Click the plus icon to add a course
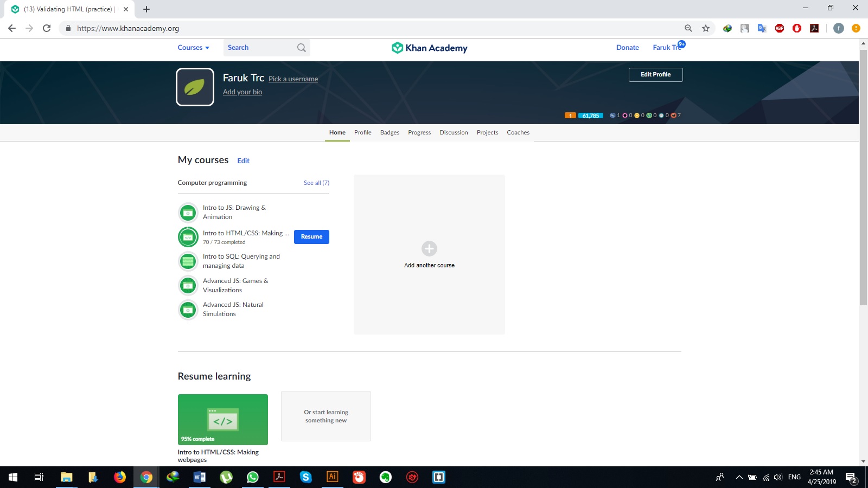The image size is (868, 488). pyautogui.click(x=429, y=248)
